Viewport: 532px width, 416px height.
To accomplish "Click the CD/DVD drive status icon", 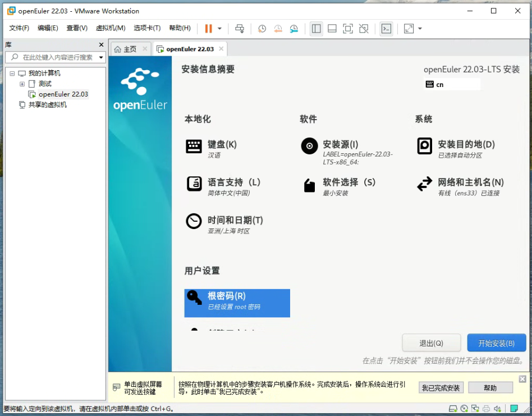I will pyautogui.click(x=465, y=409).
